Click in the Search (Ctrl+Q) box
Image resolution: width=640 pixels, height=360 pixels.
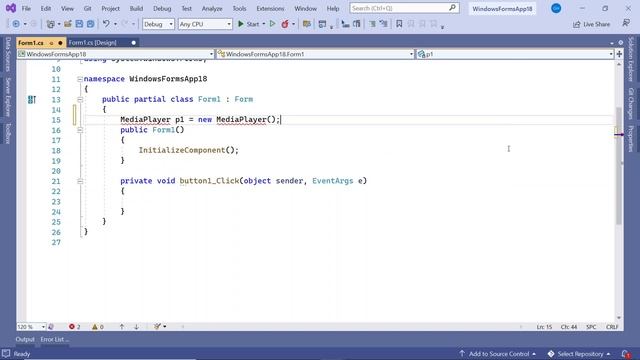tap(399, 8)
